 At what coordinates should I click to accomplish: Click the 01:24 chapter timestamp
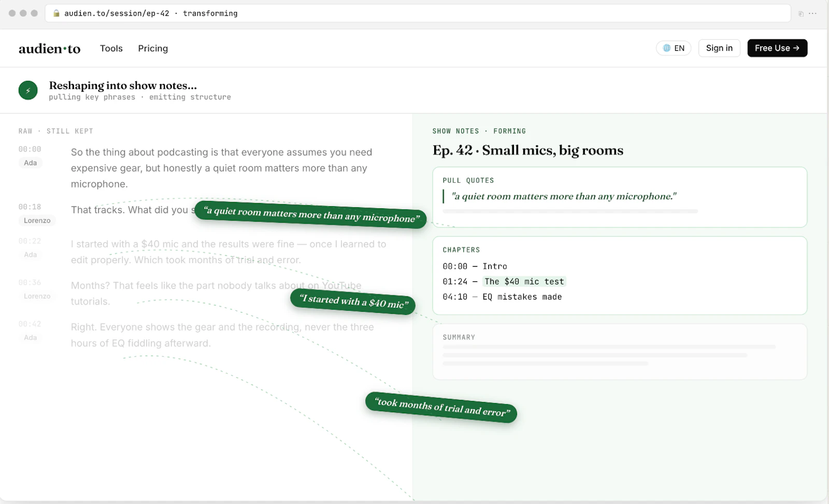[455, 282]
